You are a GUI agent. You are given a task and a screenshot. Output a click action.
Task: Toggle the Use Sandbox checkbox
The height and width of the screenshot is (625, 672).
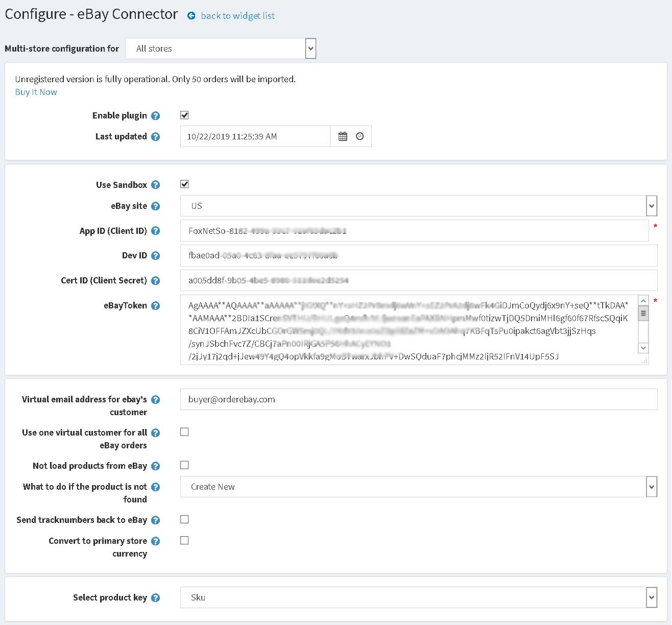click(x=184, y=184)
